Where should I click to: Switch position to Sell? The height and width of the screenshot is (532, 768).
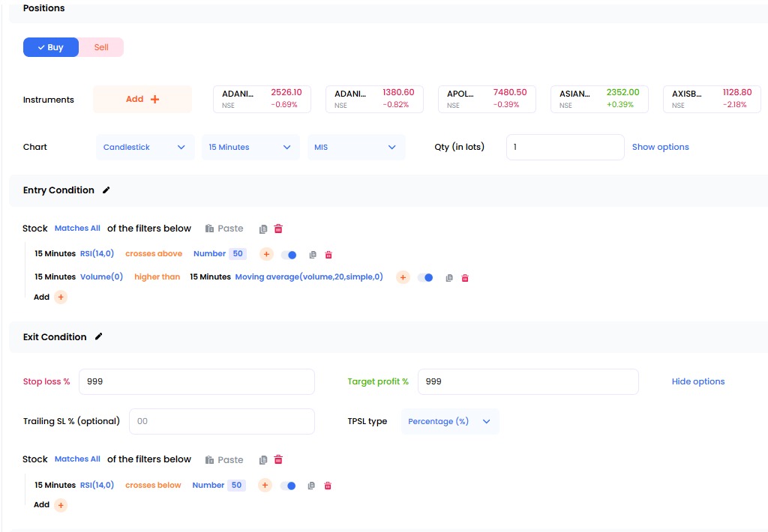click(101, 47)
